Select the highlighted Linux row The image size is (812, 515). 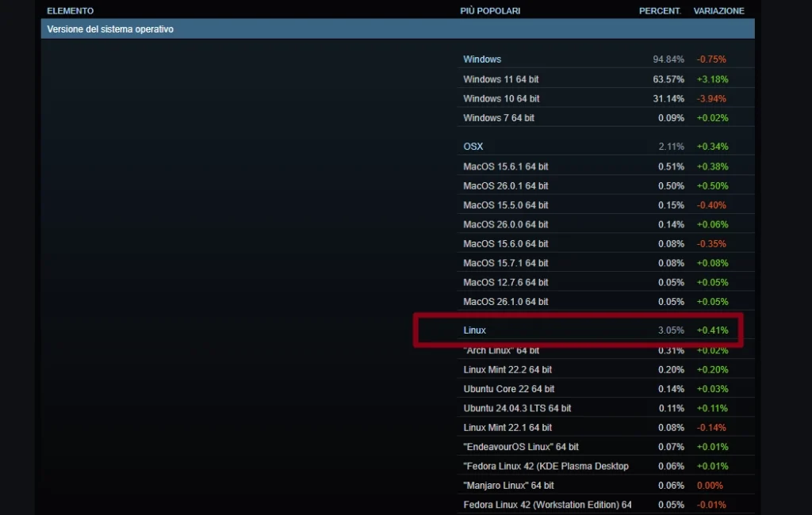coord(474,330)
